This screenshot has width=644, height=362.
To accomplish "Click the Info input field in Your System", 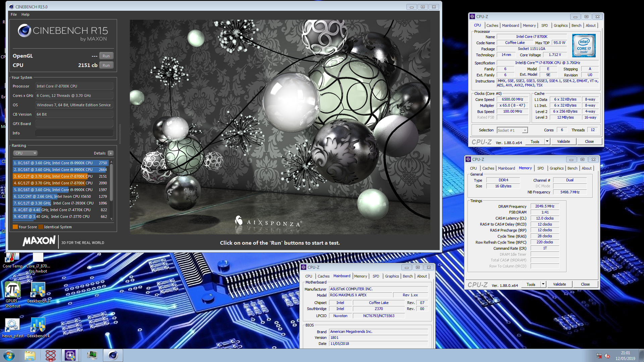I will pyautogui.click(x=74, y=133).
